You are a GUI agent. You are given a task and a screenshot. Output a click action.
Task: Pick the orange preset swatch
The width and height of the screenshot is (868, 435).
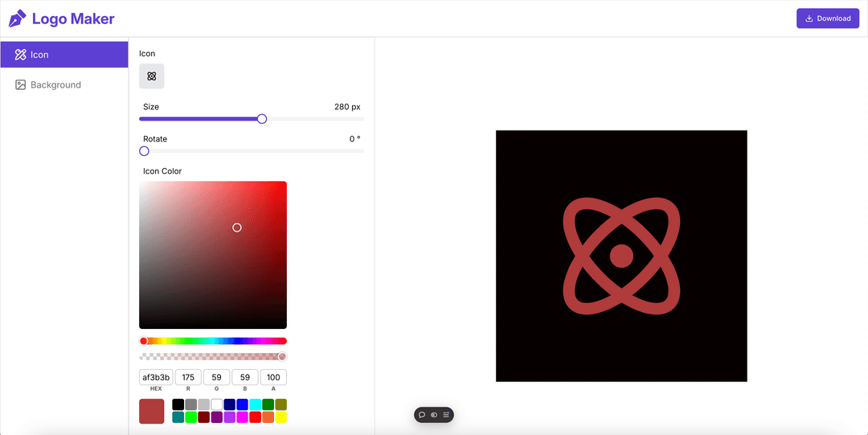click(268, 417)
